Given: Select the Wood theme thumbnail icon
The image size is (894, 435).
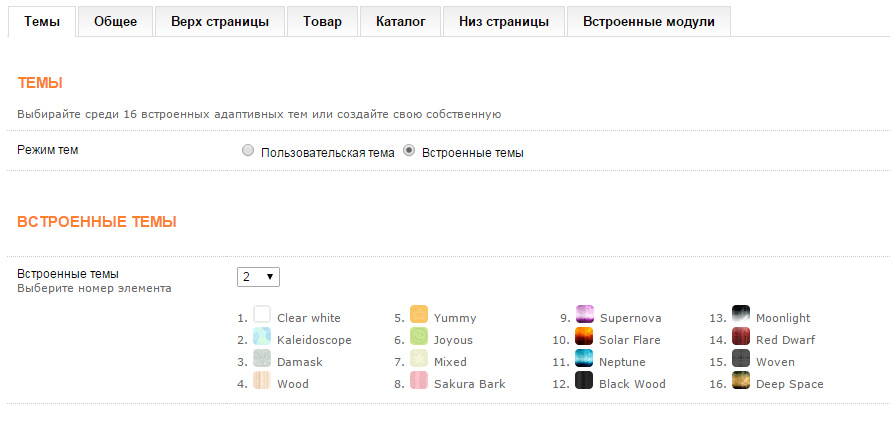Looking at the screenshot, I should coord(262,381).
